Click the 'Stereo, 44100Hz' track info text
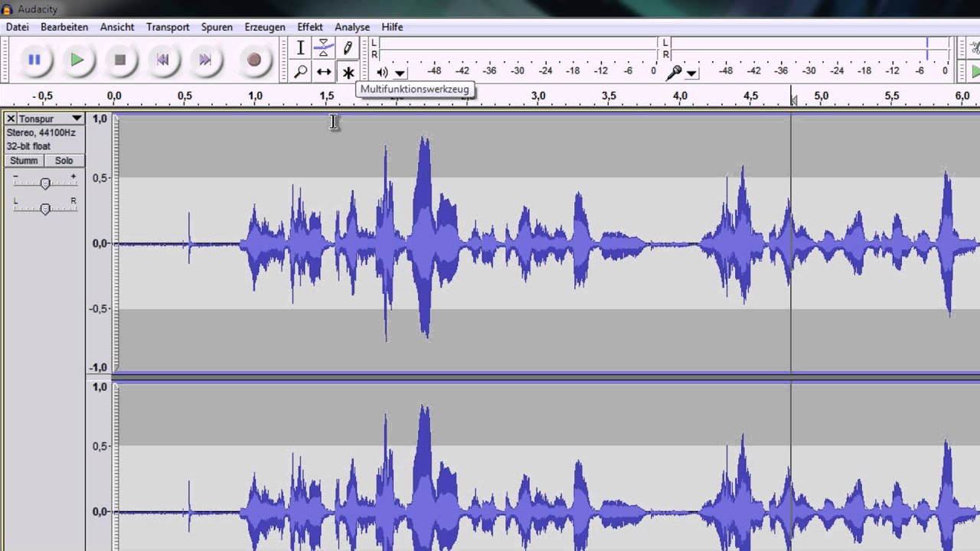Viewport: 980px width, 551px height. (41, 132)
